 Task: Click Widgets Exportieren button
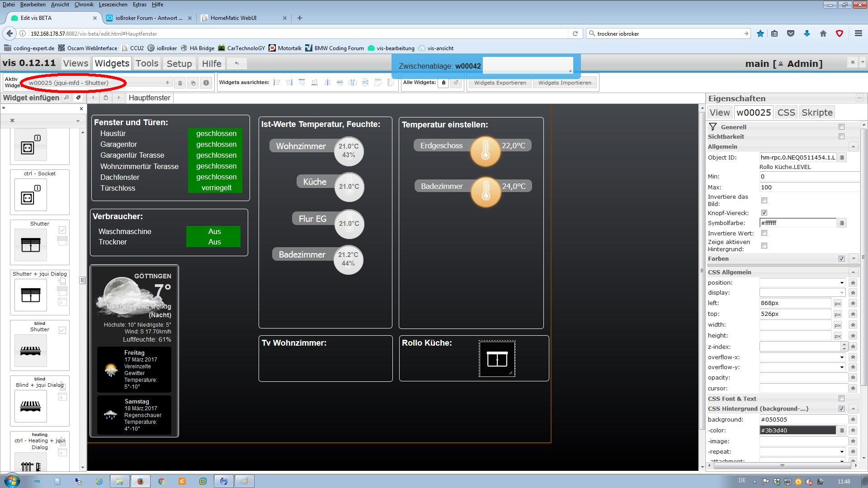tap(500, 83)
